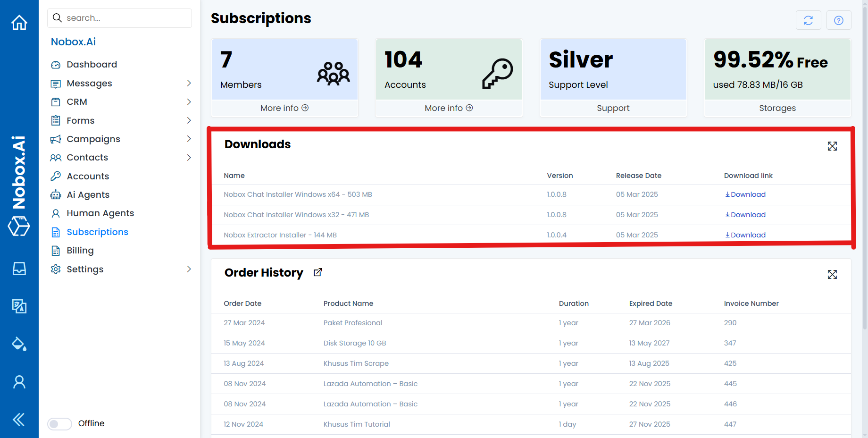The height and width of the screenshot is (438, 868).
Task: Toggle the Offline status switch
Action: pyautogui.click(x=59, y=424)
